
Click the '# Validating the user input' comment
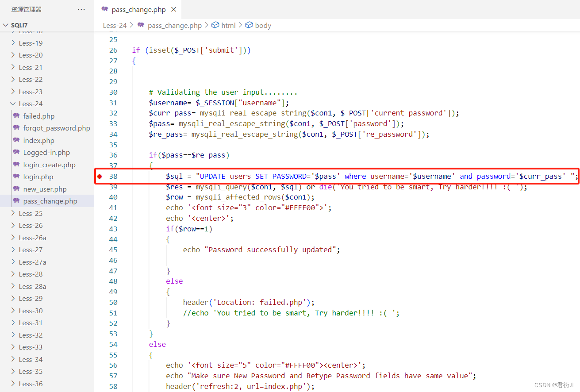click(x=223, y=92)
